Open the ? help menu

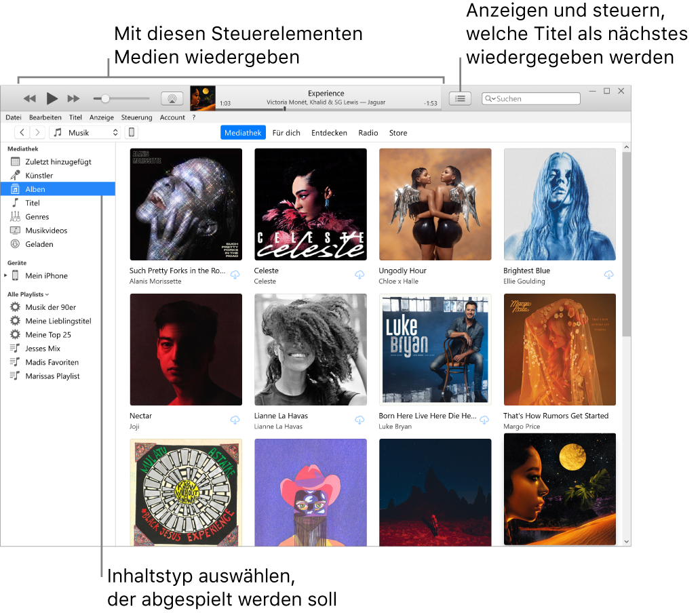click(x=194, y=117)
